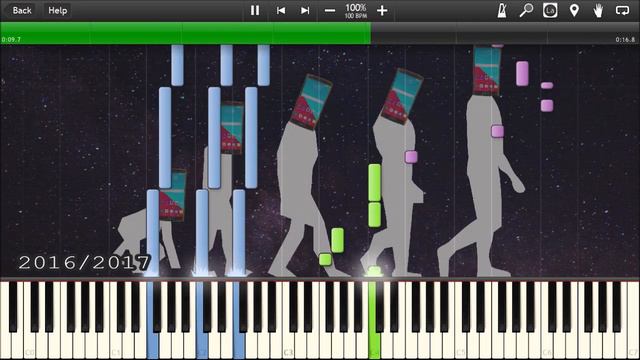Click the 100% speed readout

(x=356, y=8)
